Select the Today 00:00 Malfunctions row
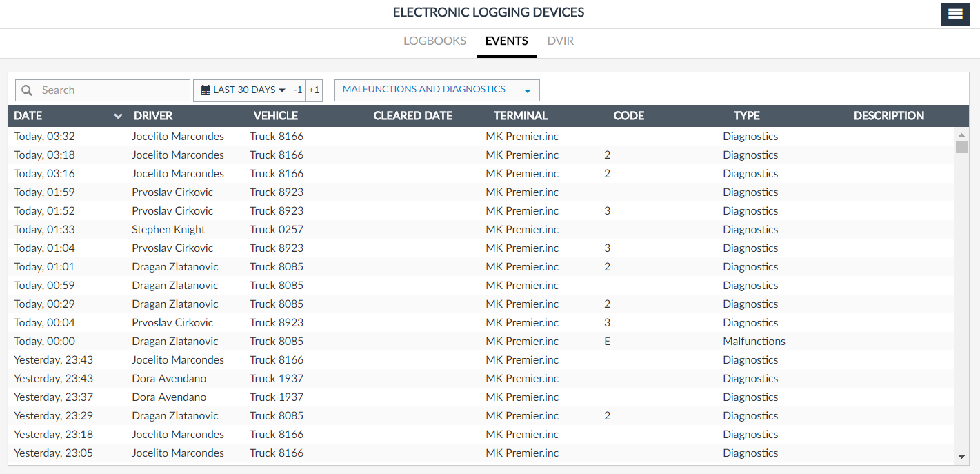 tap(481, 341)
